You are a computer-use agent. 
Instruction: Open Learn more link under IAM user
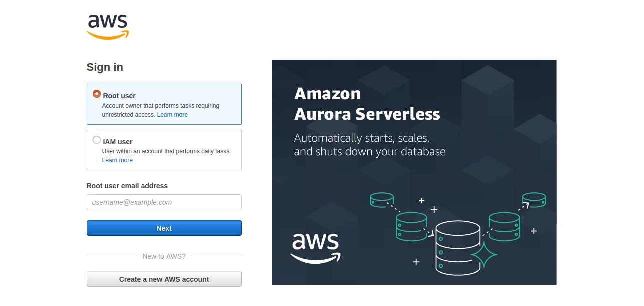pyautogui.click(x=117, y=160)
